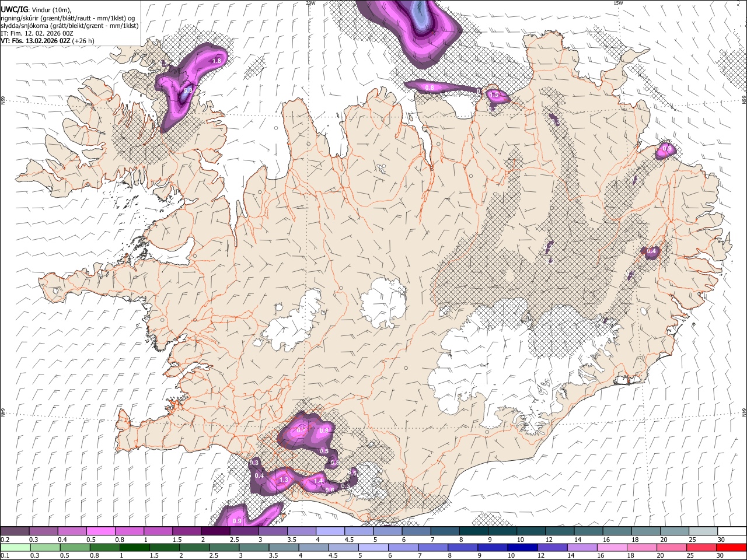
Task: Click the 2–2.5 deep purple snow legend swatch
Action: pos(215,531)
